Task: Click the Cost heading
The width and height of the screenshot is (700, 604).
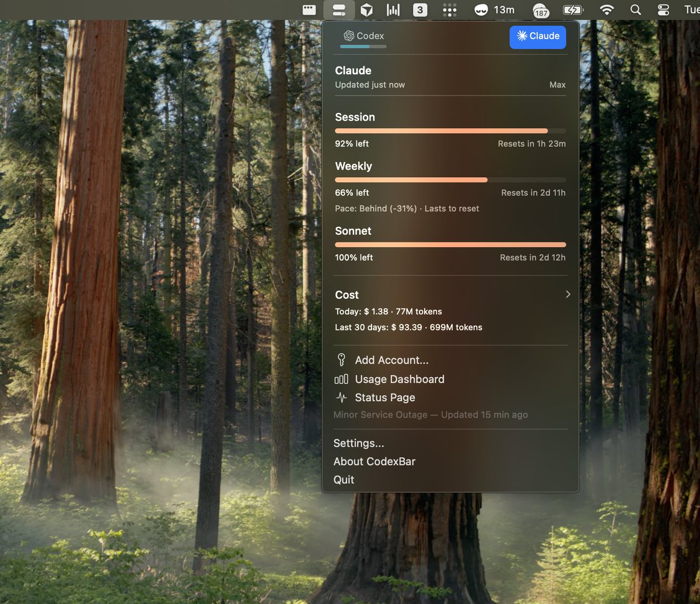Action: 347,295
